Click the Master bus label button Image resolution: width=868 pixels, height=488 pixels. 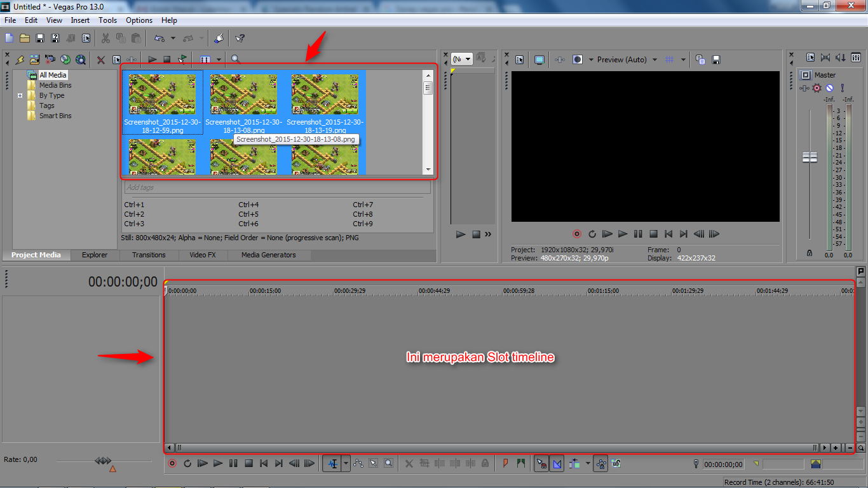click(806, 75)
